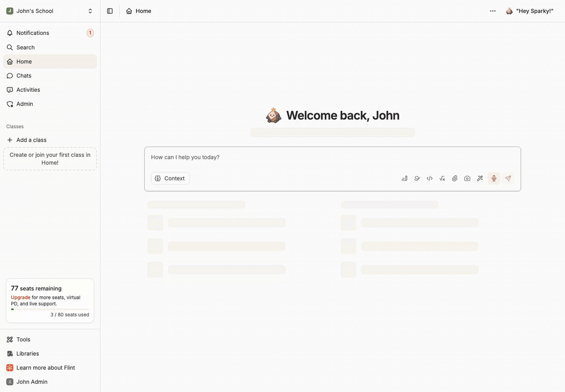
Task: Open the John Admin profile
Action: pos(50,382)
